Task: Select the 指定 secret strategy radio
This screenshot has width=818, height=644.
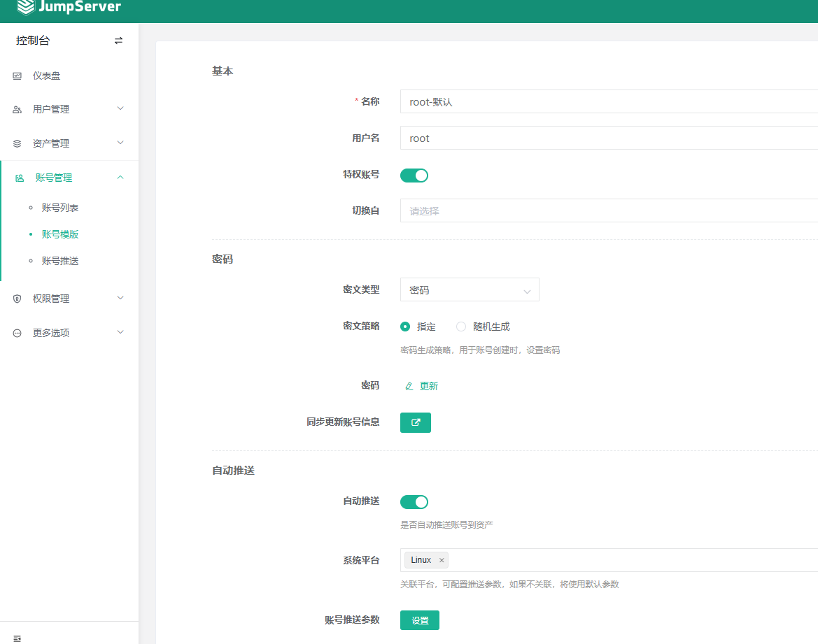Action: tap(405, 327)
